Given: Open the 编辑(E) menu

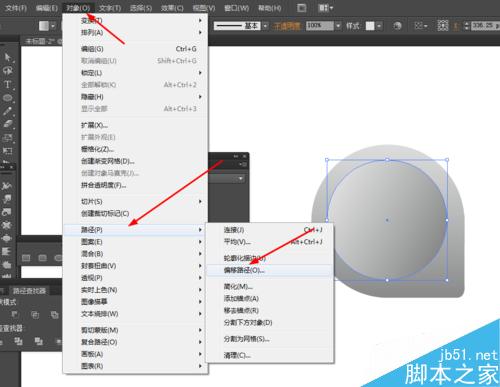Looking at the screenshot, I should (x=47, y=8).
